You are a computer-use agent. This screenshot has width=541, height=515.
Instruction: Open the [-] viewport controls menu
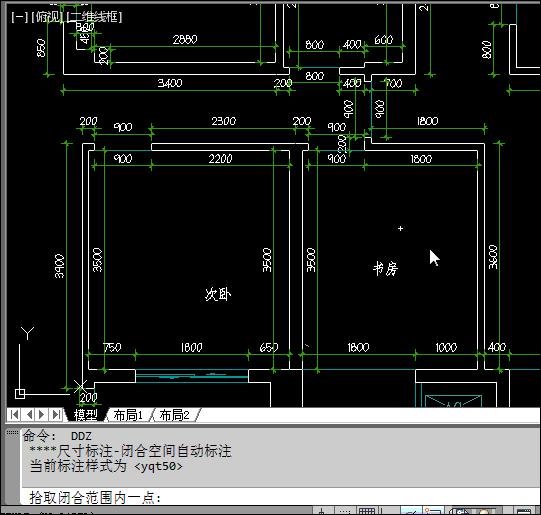pyautogui.click(x=19, y=17)
